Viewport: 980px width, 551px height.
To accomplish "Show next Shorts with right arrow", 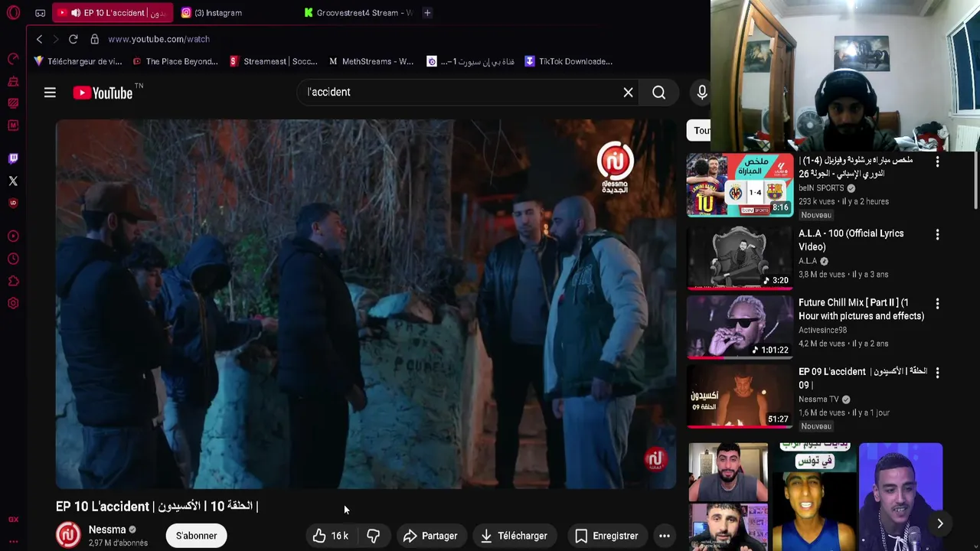I will tap(939, 523).
